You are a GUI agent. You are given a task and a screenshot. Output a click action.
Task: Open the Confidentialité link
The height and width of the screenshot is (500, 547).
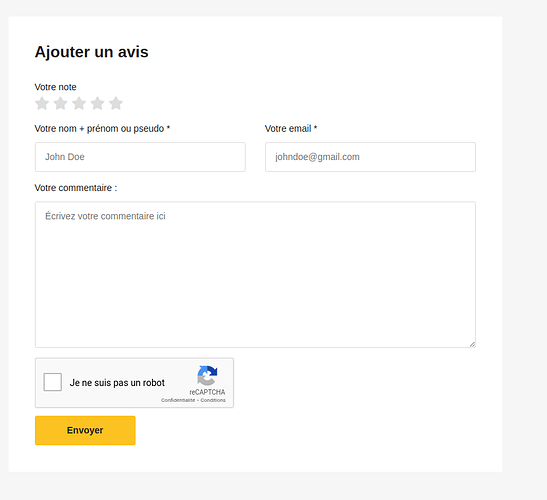click(178, 400)
